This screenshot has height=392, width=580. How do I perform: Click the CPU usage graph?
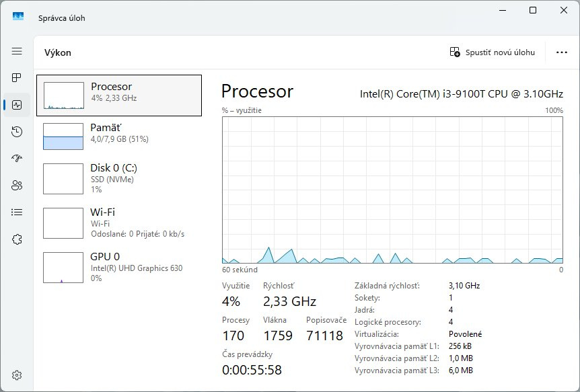click(x=392, y=189)
